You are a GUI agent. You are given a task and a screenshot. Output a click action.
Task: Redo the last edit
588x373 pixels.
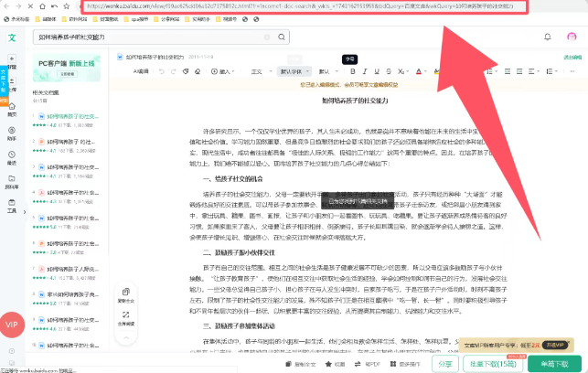(173, 71)
